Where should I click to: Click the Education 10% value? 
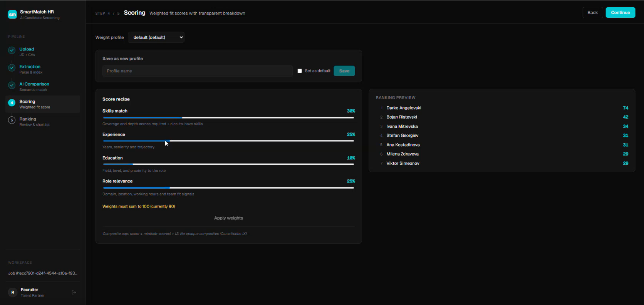[x=351, y=158]
